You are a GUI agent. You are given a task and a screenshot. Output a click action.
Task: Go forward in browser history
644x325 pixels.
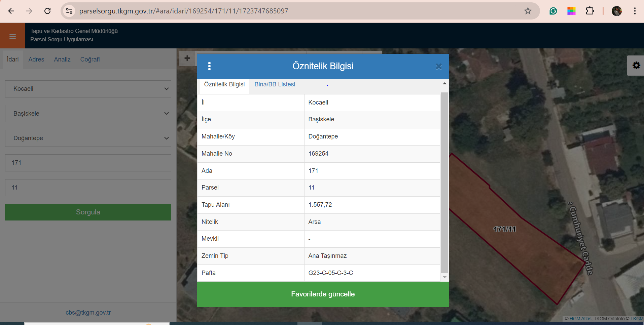tap(29, 11)
